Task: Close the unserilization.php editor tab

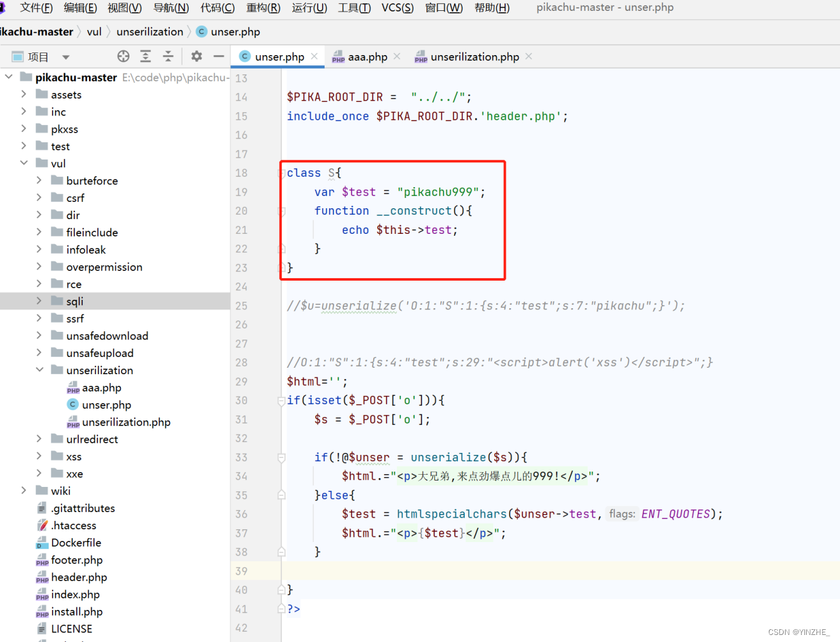Action: pyautogui.click(x=529, y=56)
